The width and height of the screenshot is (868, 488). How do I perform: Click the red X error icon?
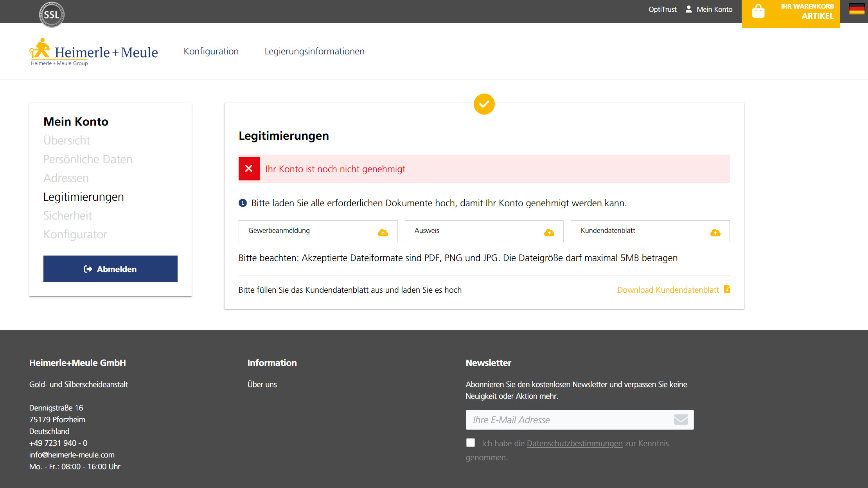(x=249, y=169)
